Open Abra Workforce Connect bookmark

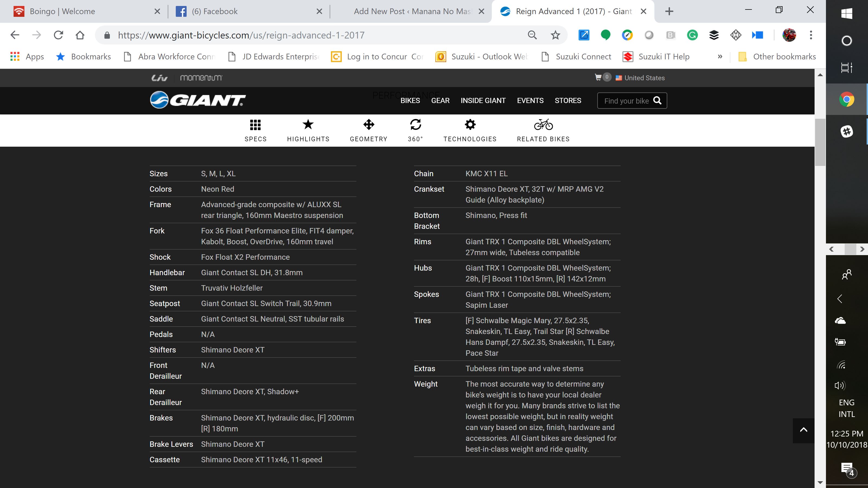170,57
